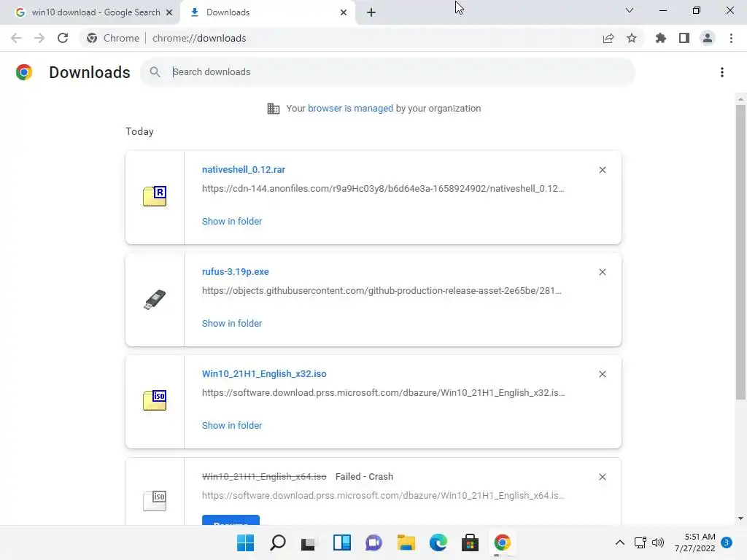The image size is (747, 560).
Task: Click the browser forward arrow
Action: pos(39,38)
